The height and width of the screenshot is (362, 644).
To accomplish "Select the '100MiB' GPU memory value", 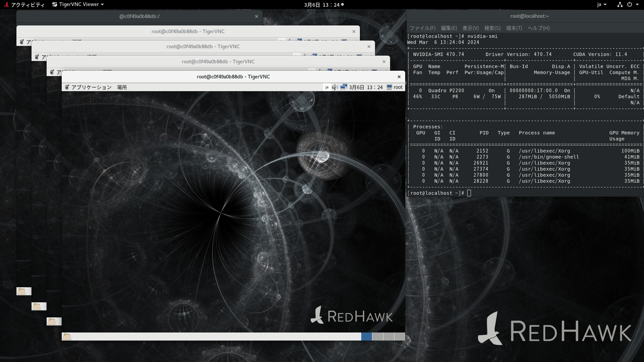I will [x=630, y=151].
